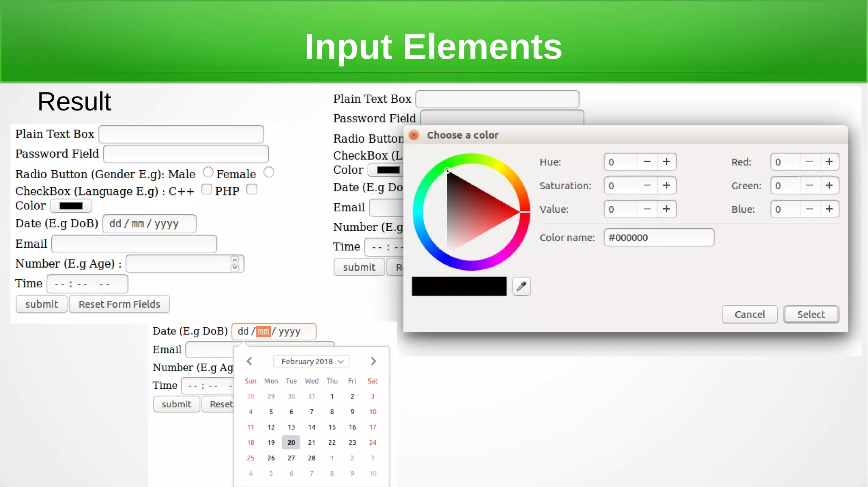Go to previous month in calendar
Image resolution: width=868 pixels, height=487 pixels.
tap(250, 361)
